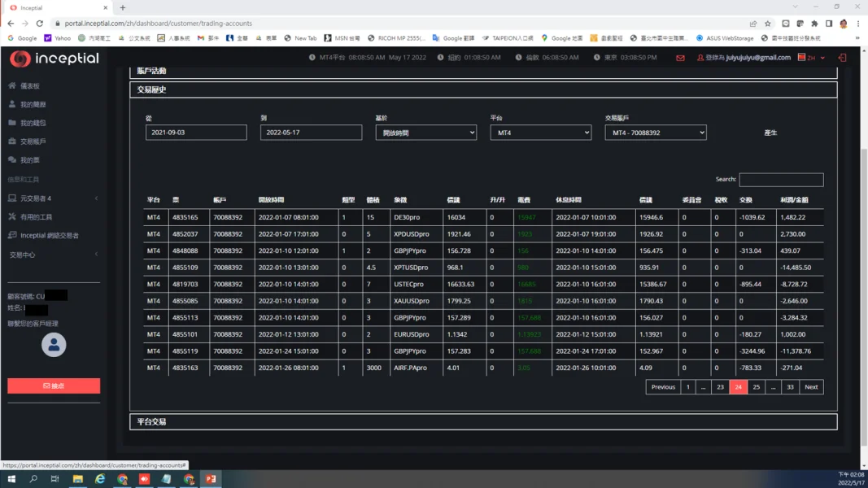Click the Previous pagination button

[662, 387]
